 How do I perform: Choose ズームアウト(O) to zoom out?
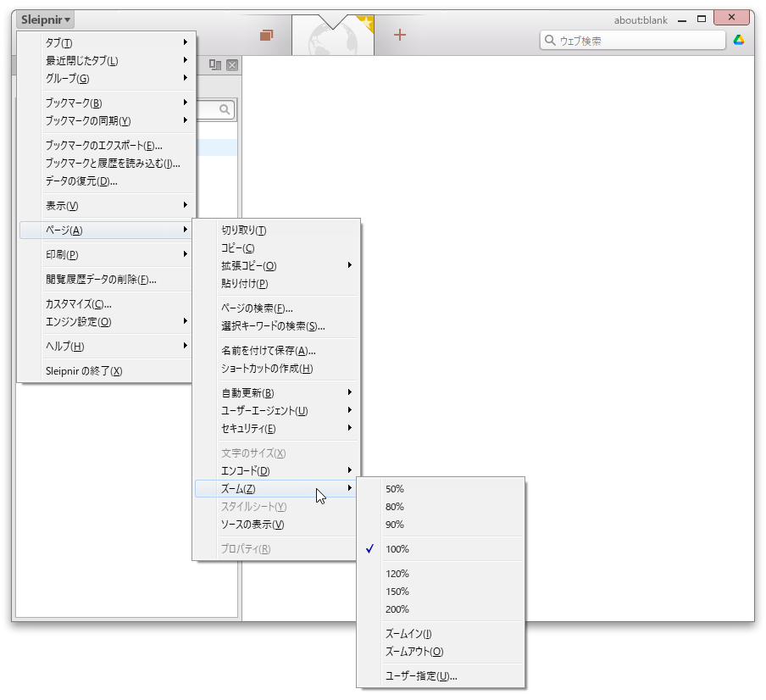441,652
